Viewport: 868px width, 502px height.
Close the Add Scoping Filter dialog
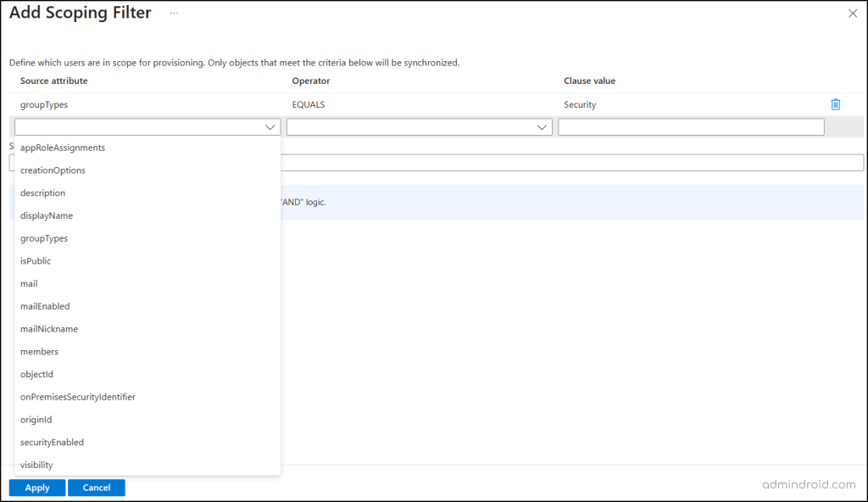852,13
